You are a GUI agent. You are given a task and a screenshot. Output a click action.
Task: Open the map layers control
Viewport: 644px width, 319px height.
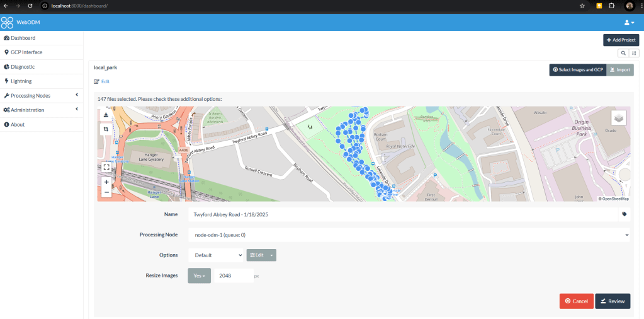(x=618, y=118)
